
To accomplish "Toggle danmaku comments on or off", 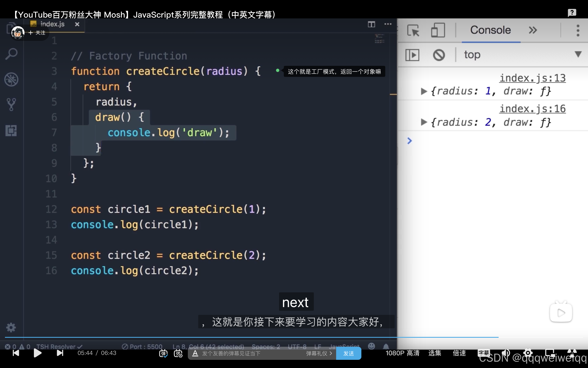I will click(x=163, y=353).
